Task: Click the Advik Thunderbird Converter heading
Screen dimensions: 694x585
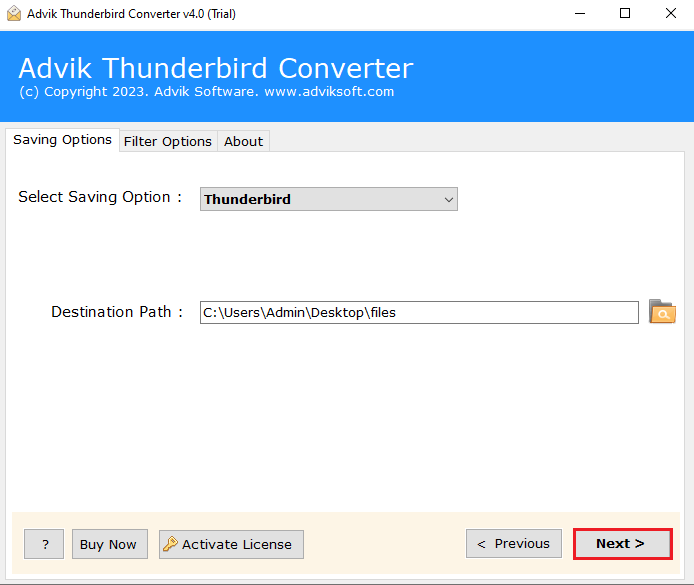Action: [216, 68]
